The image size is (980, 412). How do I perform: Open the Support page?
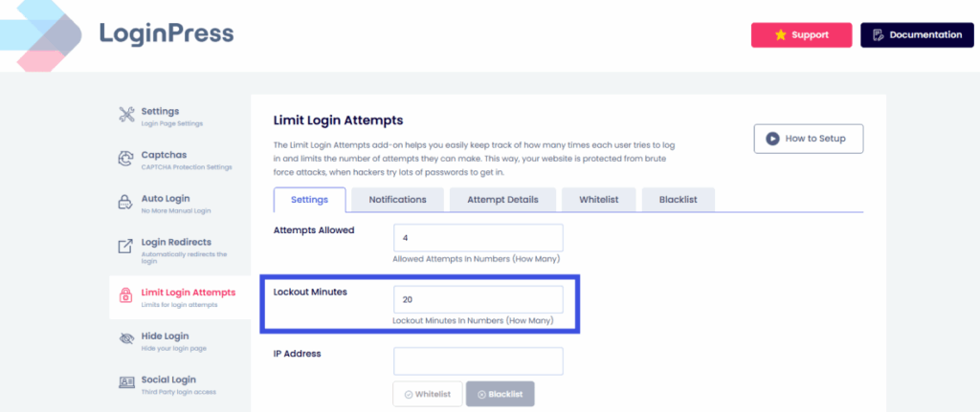pyautogui.click(x=801, y=35)
